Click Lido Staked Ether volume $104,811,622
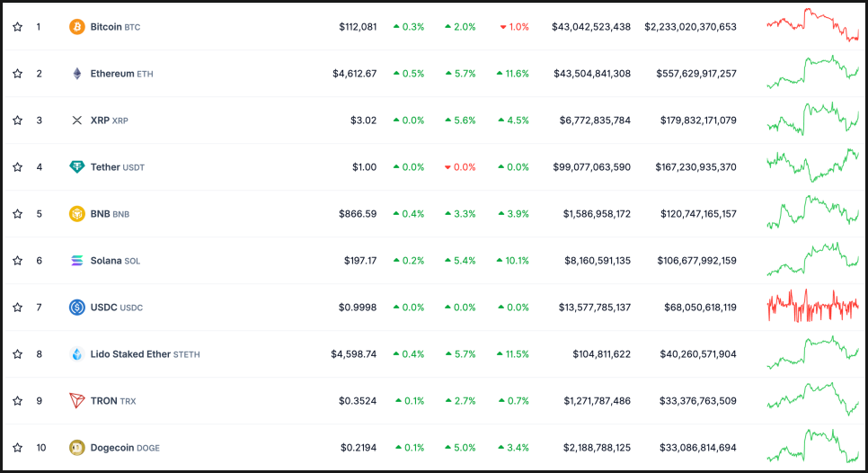 pos(602,354)
